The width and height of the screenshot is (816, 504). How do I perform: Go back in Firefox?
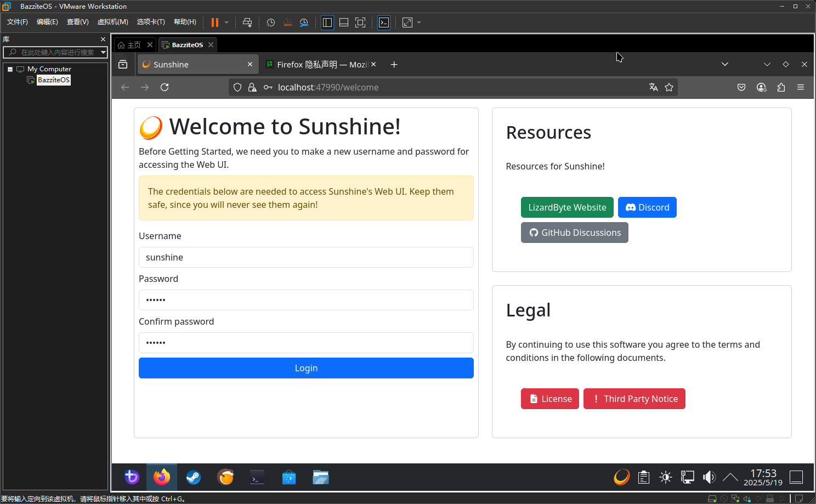(x=125, y=87)
